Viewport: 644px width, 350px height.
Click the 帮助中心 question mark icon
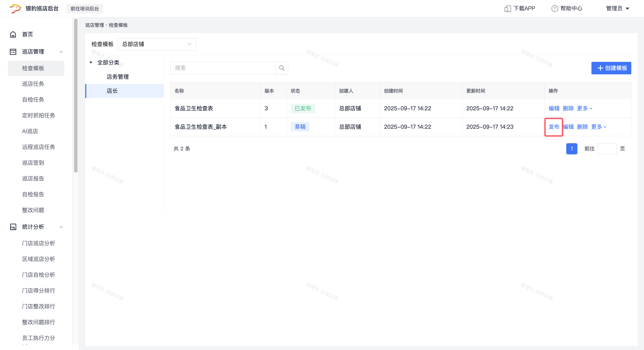(x=554, y=9)
